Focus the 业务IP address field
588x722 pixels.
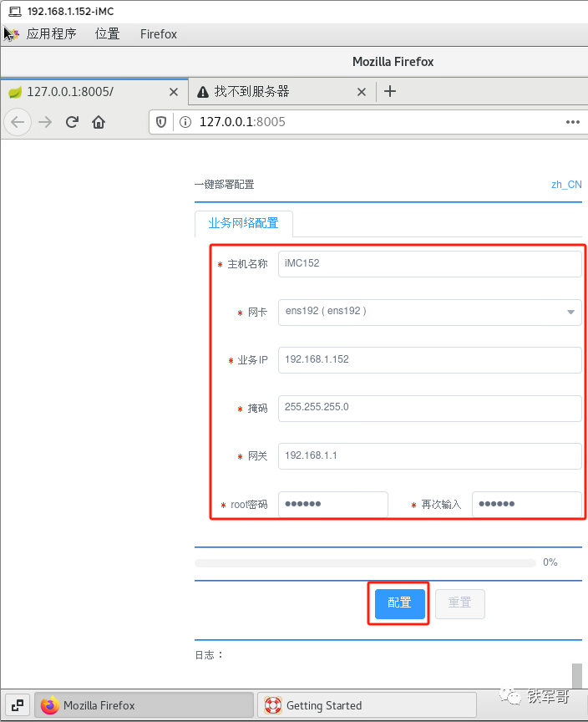[x=429, y=359]
